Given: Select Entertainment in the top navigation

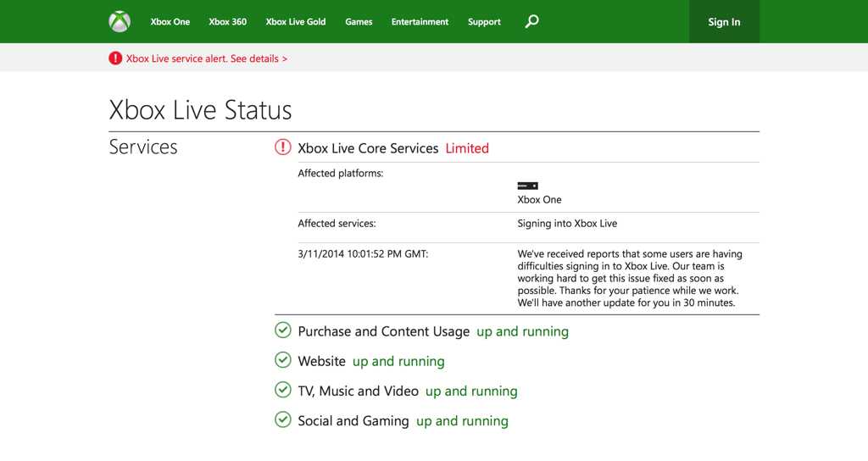Looking at the screenshot, I should 420,22.
